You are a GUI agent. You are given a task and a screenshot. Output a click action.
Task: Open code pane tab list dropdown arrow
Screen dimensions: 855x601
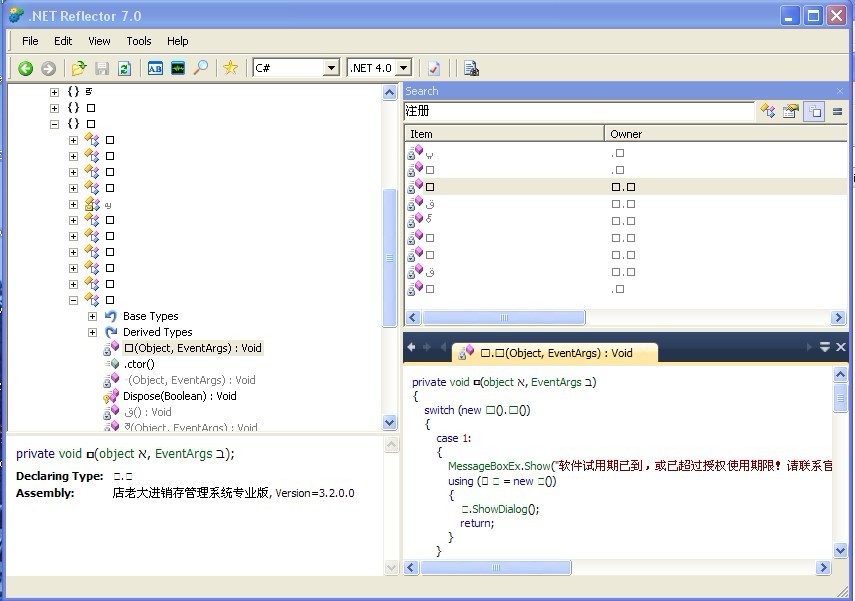click(x=825, y=347)
